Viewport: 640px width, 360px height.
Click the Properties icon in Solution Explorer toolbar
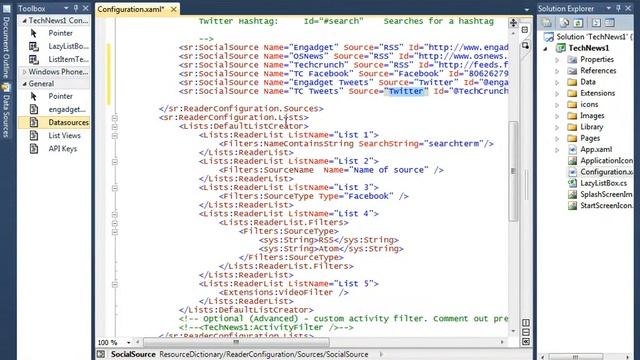547,23
